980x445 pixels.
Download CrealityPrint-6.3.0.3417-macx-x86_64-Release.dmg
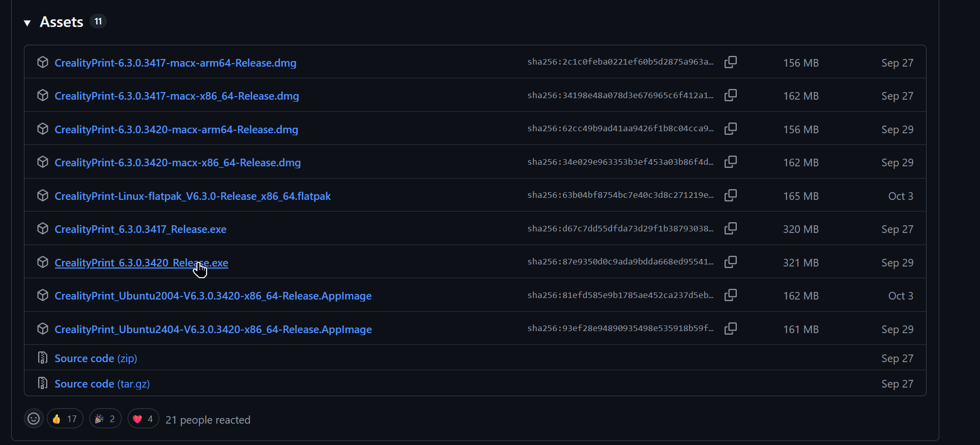coord(177,96)
